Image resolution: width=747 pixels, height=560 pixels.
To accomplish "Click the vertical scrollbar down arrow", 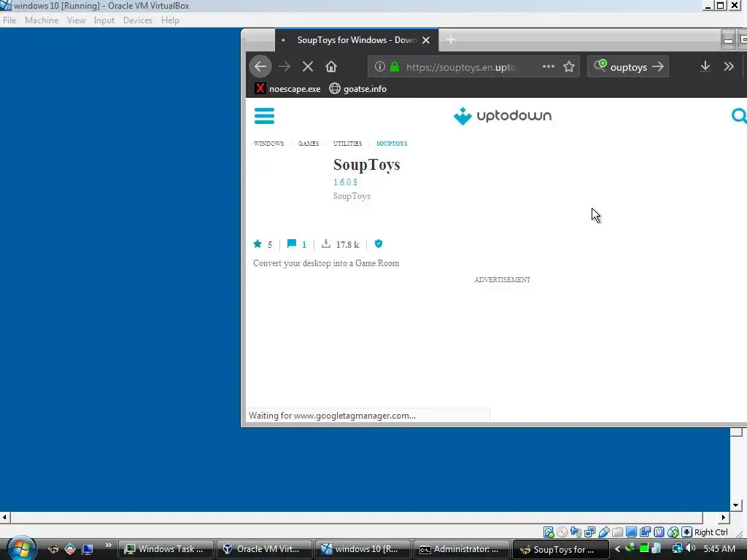I will [735, 505].
